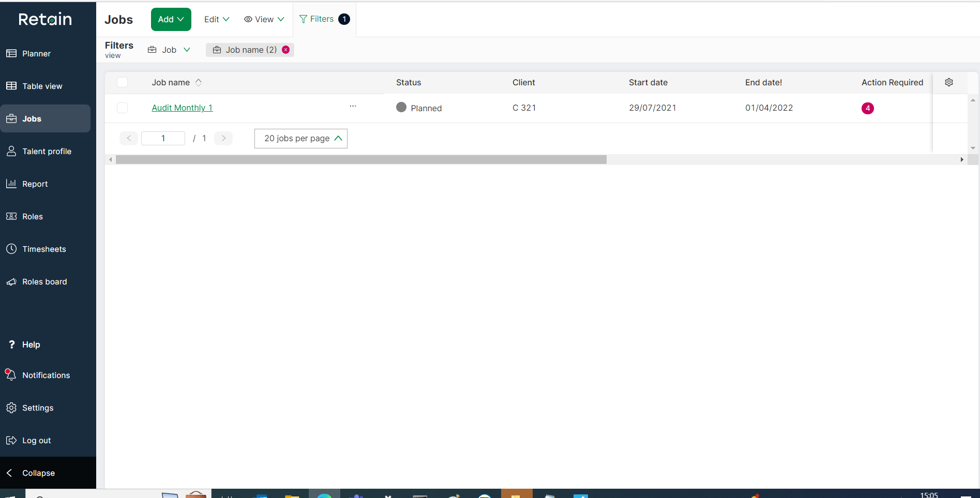Expand the Edit dropdown
Viewport: 980px width, 498px height.
216,19
